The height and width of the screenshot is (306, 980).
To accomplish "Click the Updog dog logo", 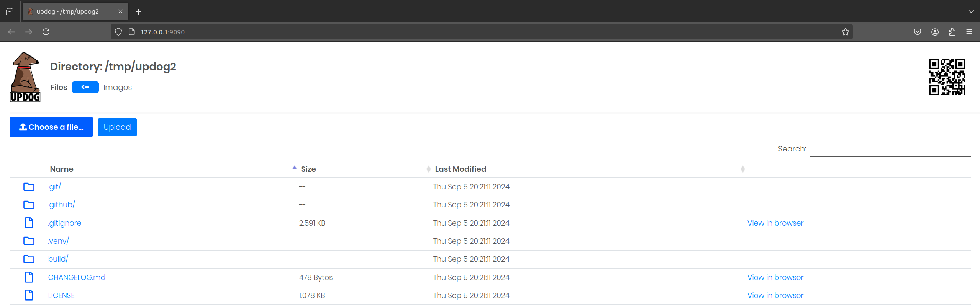I will point(25,77).
